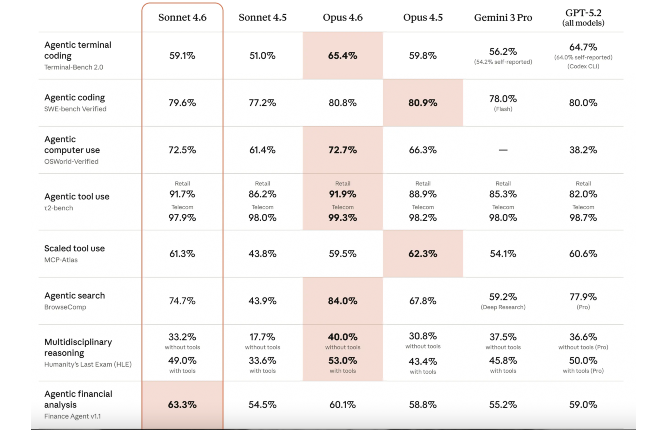650x433 pixels.
Task: Select the Opus 4.6 column header
Action: (342, 17)
